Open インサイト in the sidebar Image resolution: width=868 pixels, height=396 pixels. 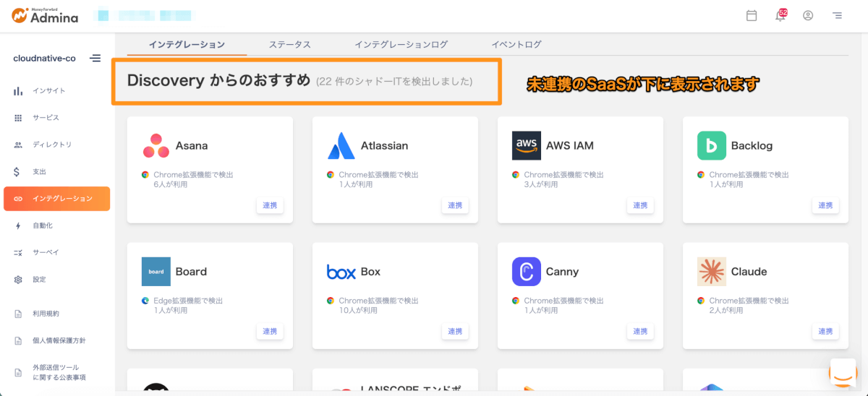point(56,90)
